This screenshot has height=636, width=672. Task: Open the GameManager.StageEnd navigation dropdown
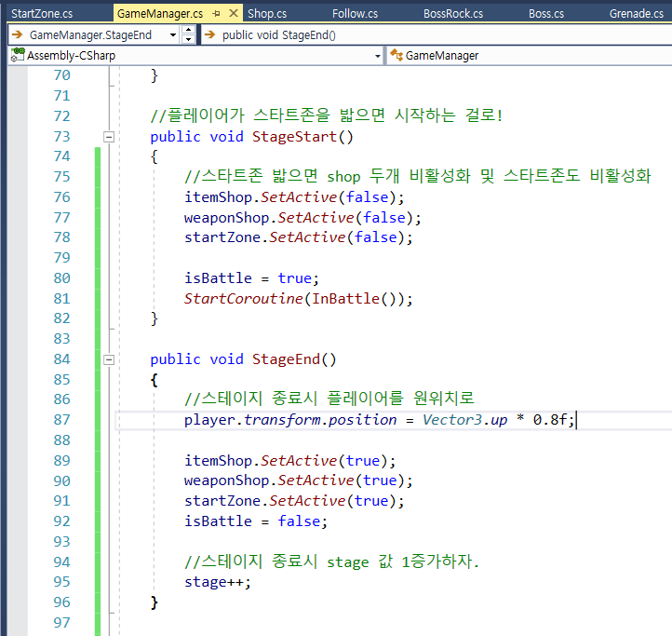(173, 35)
